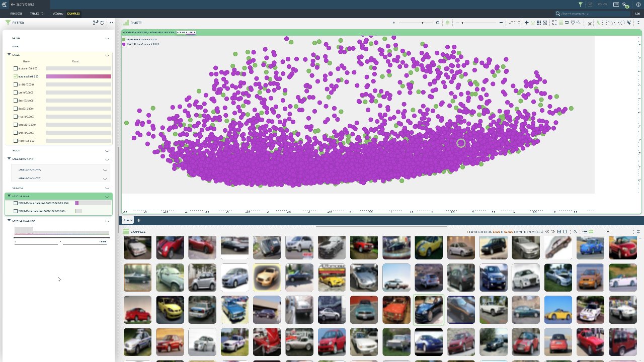Click the keyboard icon in top bar
The image size is (644, 362).
pos(616,5)
